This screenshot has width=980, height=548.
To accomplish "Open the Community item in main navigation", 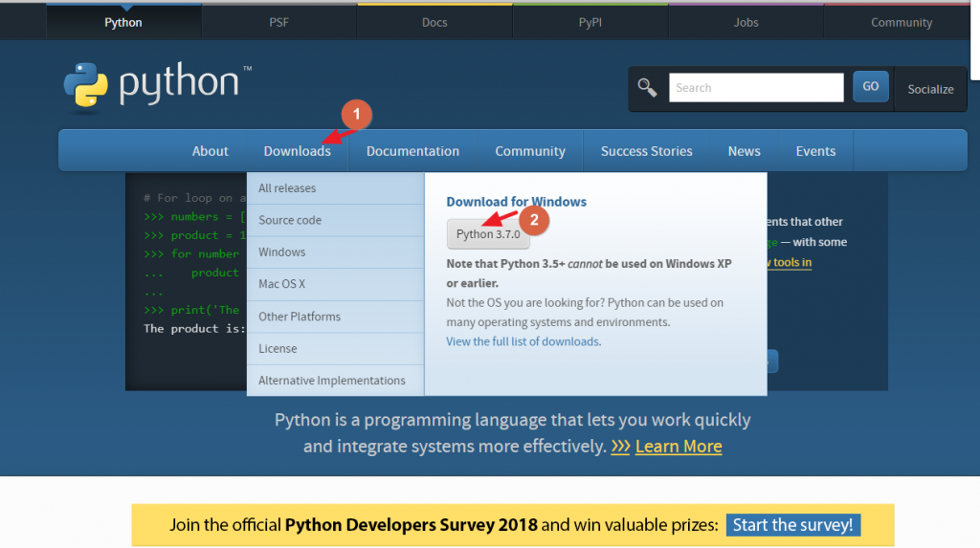I will point(530,151).
